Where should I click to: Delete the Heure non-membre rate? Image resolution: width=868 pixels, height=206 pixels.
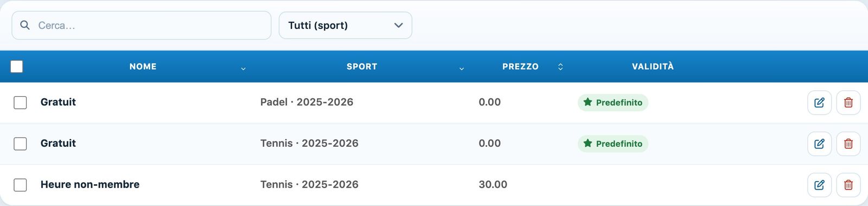[x=848, y=185]
